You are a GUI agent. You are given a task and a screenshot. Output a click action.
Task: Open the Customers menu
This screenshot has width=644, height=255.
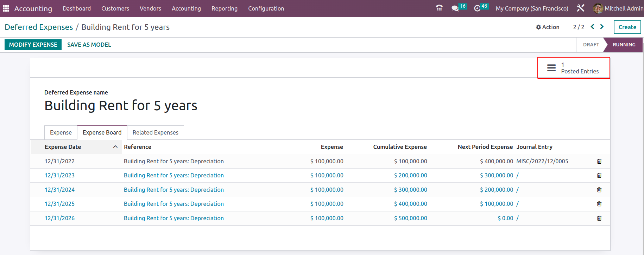[115, 8]
